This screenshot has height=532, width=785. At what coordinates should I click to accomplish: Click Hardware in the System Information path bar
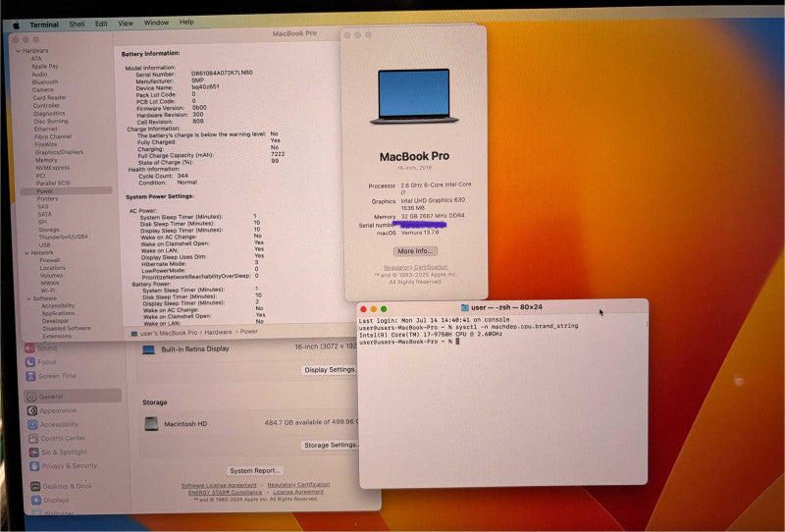[x=218, y=333]
